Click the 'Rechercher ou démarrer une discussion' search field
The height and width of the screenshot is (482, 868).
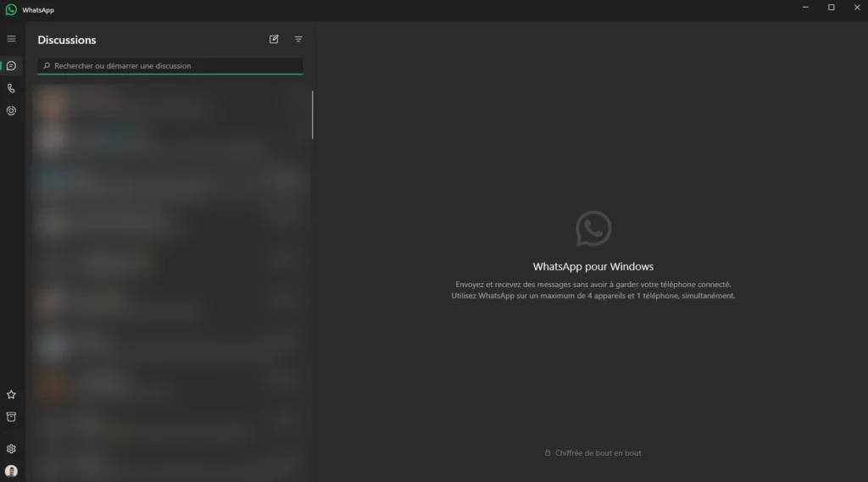[170, 66]
